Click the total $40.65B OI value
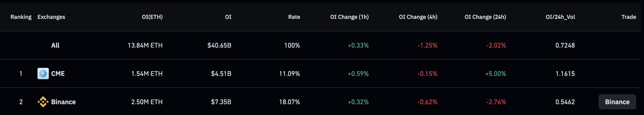Viewport: 644px width, 115px height. coord(219,45)
